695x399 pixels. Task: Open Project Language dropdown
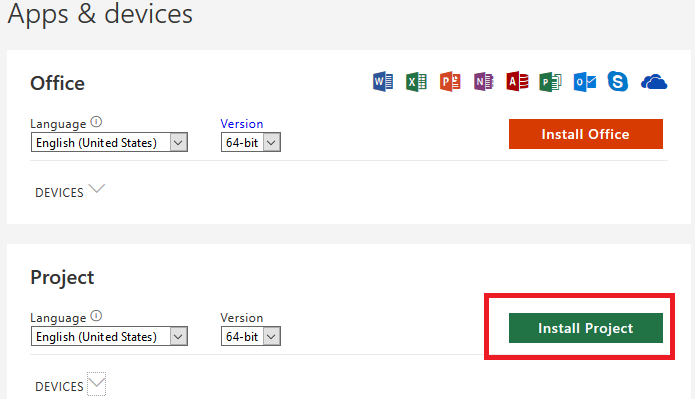(x=109, y=336)
